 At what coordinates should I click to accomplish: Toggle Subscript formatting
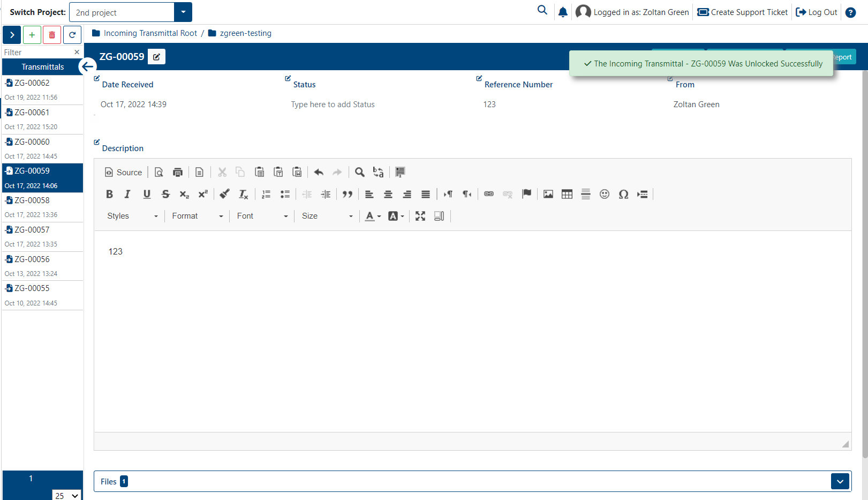(184, 194)
